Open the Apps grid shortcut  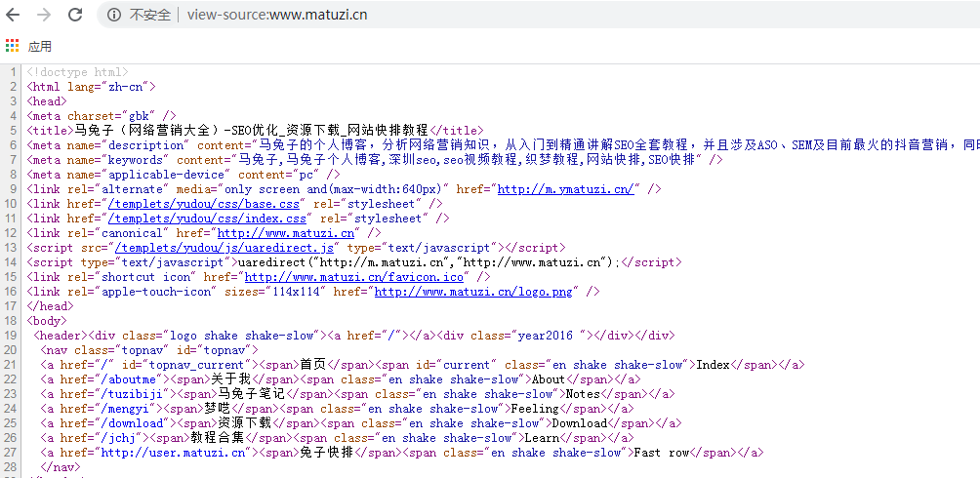(12, 46)
